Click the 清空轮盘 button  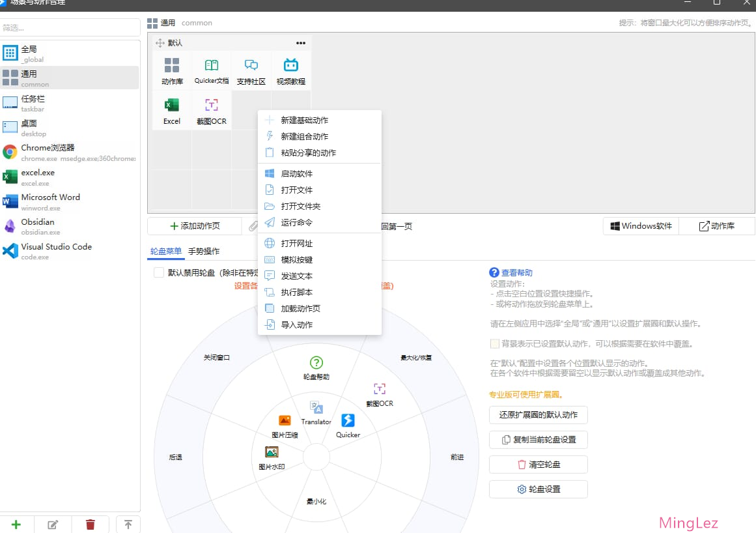[539, 464]
